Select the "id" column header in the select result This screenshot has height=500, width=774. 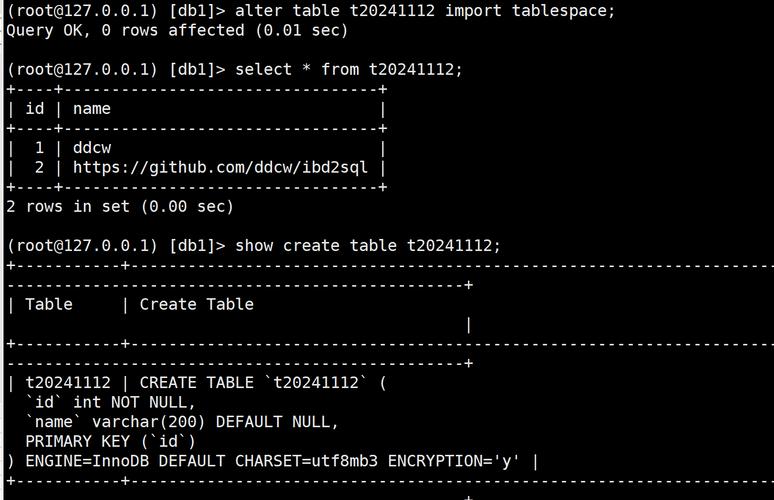point(34,108)
